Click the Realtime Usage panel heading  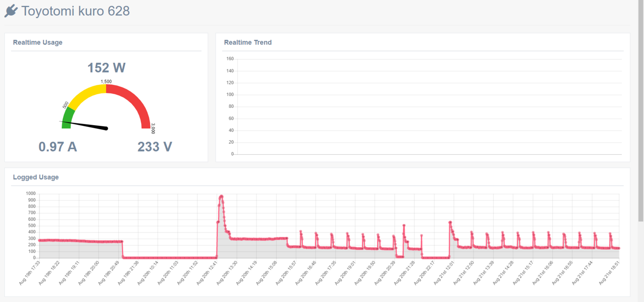[x=38, y=42]
